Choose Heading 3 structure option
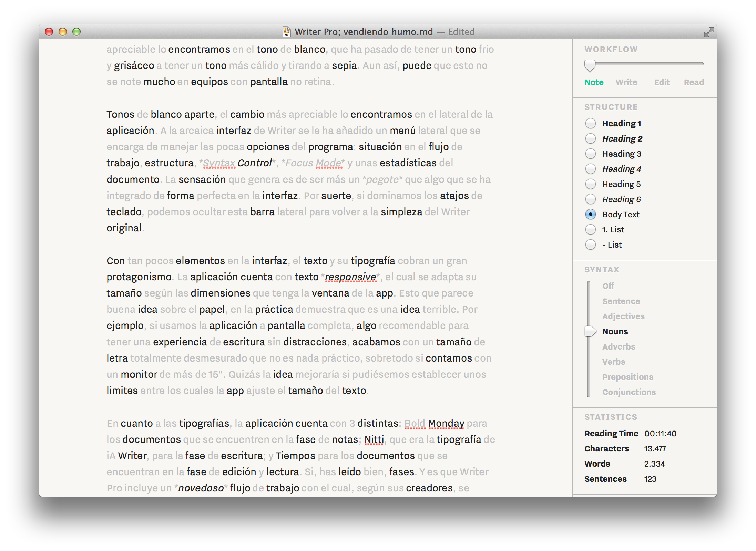 tap(591, 154)
